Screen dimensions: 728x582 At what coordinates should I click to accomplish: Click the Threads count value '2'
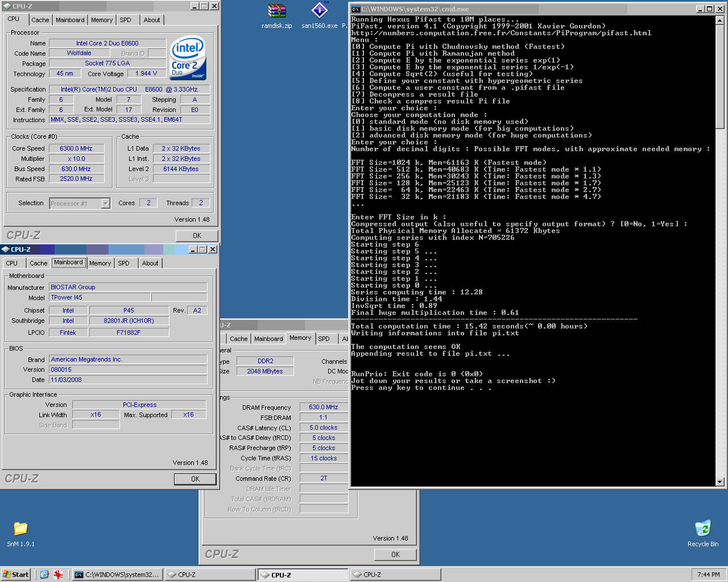(x=200, y=203)
